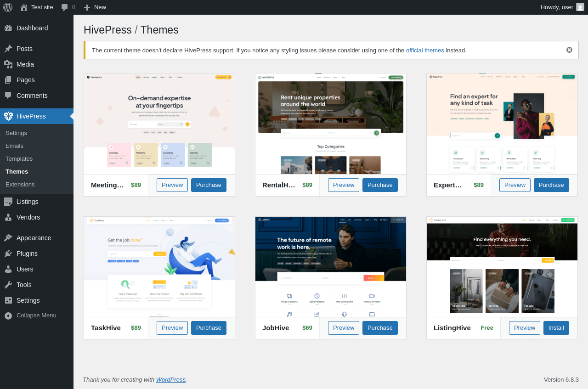The width and height of the screenshot is (588, 389).
Task: Preview the TaskHive theme
Action: click(x=172, y=328)
